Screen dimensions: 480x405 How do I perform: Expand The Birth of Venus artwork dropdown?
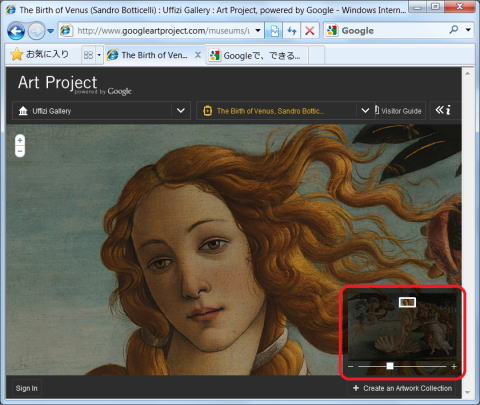(365, 110)
